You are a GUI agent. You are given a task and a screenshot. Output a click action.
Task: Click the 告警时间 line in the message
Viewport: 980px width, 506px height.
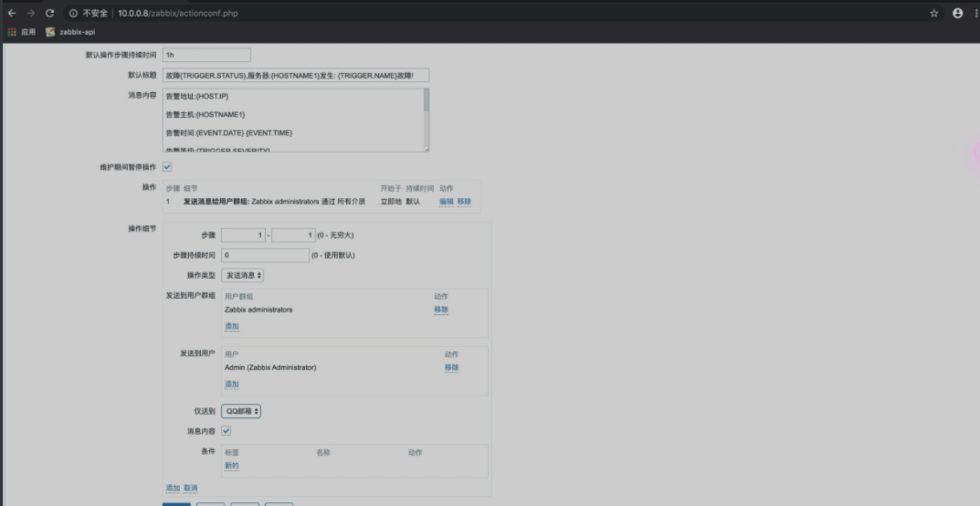pos(229,133)
